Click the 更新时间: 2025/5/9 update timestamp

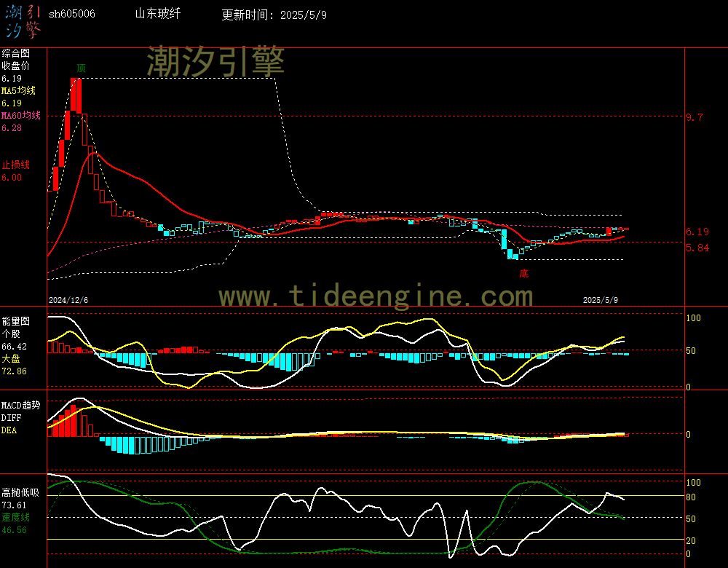point(274,15)
